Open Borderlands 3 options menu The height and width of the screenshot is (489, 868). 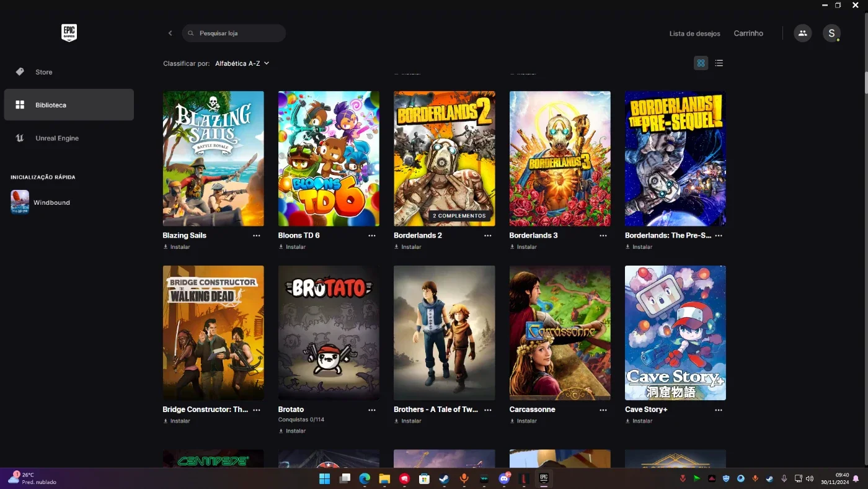pyautogui.click(x=603, y=236)
